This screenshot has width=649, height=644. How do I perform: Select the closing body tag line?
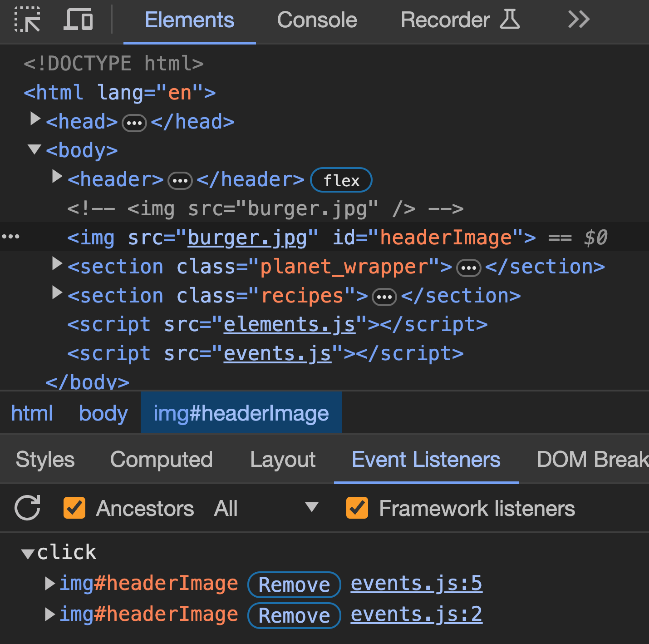click(88, 381)
